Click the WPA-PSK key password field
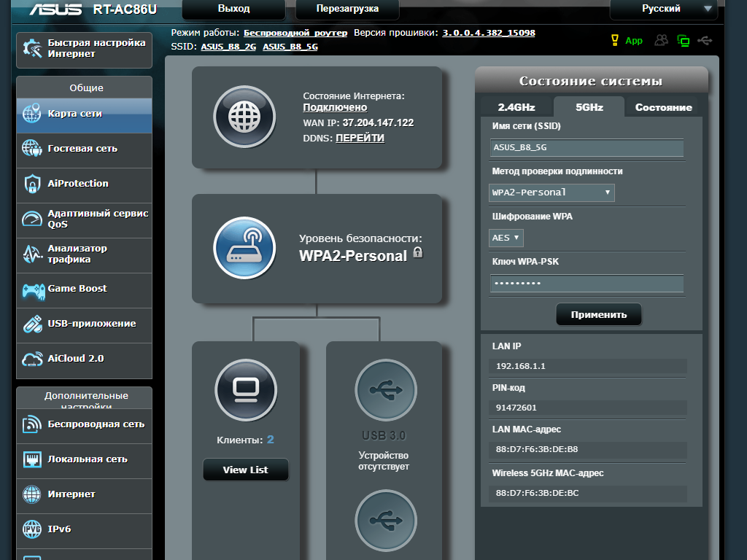 click(587, 284)
